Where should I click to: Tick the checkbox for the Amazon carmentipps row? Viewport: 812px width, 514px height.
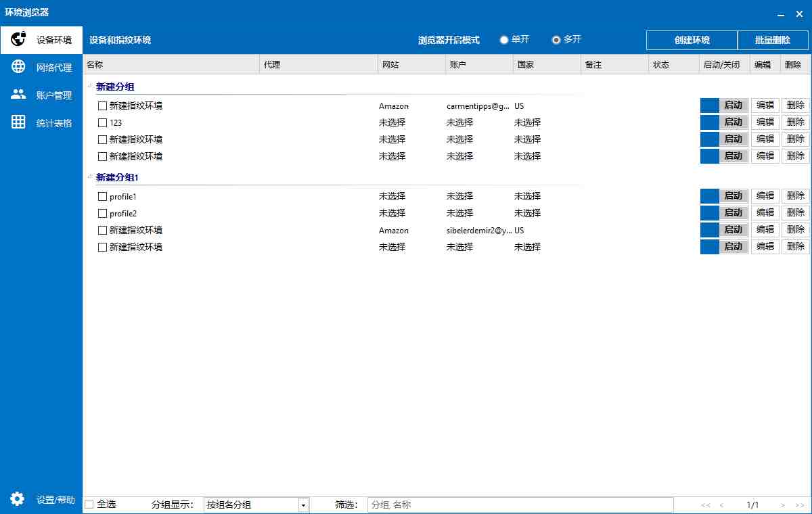click(103, 106)
